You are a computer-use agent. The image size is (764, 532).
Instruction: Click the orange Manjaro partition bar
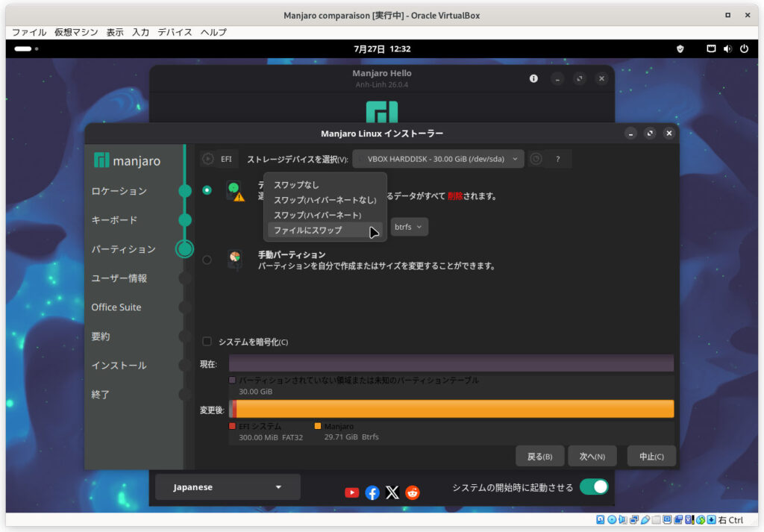point(455,409)
